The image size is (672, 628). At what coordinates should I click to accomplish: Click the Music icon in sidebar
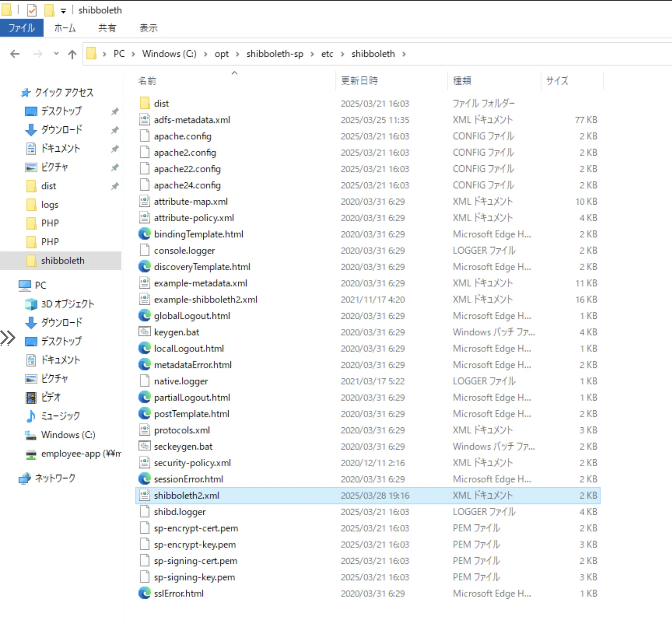tap(31, 416)
